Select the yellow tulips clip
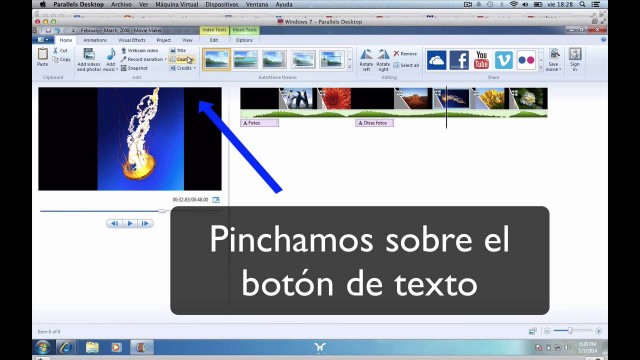 tap(490, 98)
